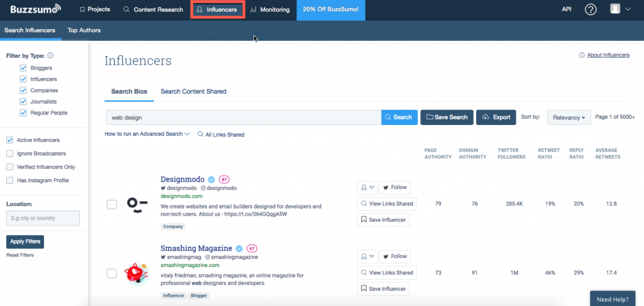Save the Smashing Magazine influencer
The image size is (644, 306).
[383, 289]
